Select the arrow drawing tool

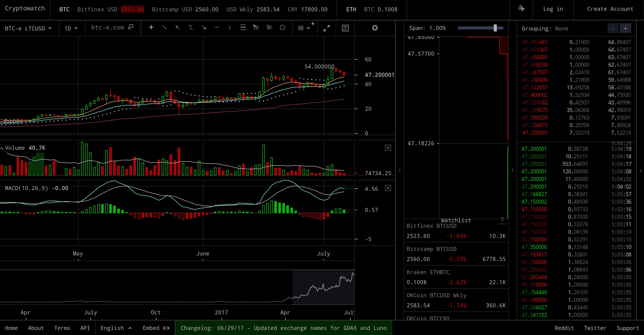click(x=204, y=27)
